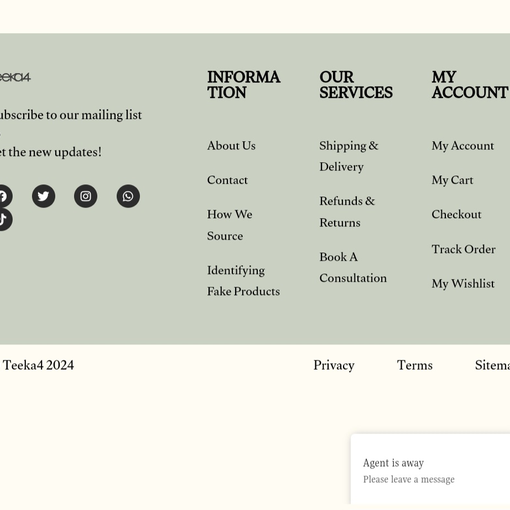The image size is (510, 510).
Task: Open My Wishlist link
Action: point(463,284)
